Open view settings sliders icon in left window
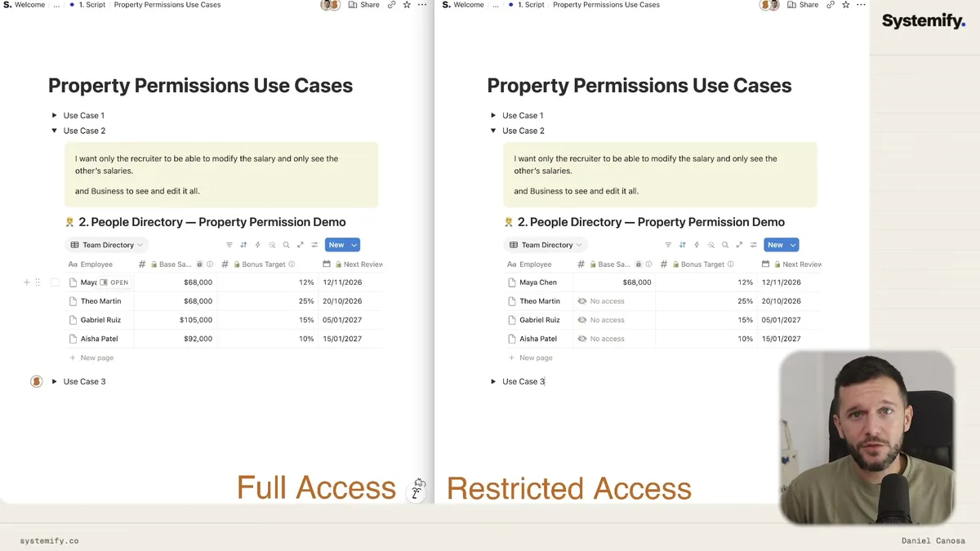 [314, 245]
